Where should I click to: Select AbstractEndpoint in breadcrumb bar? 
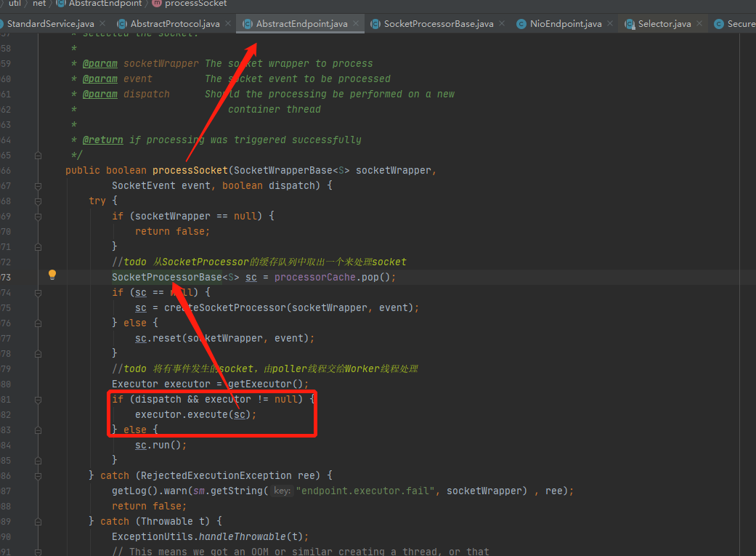tap(105, 4)
